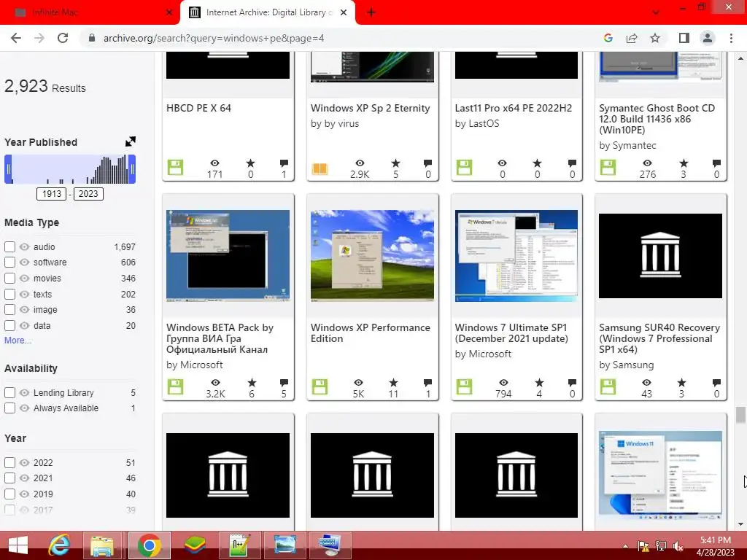
Task: Click left handle of year range slider
Action: pos(8,169)
